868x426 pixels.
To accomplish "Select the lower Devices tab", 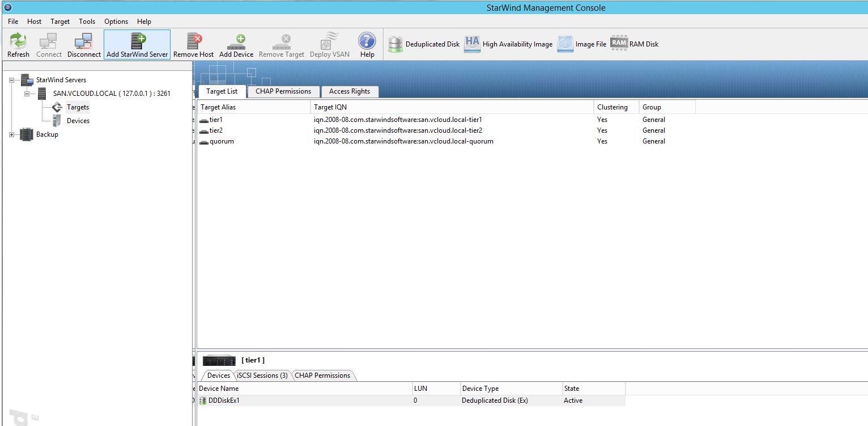I will tap(218, 376).
